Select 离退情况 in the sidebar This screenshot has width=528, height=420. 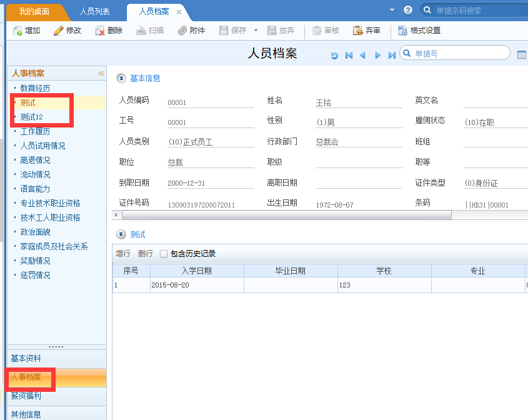point(35,161)
